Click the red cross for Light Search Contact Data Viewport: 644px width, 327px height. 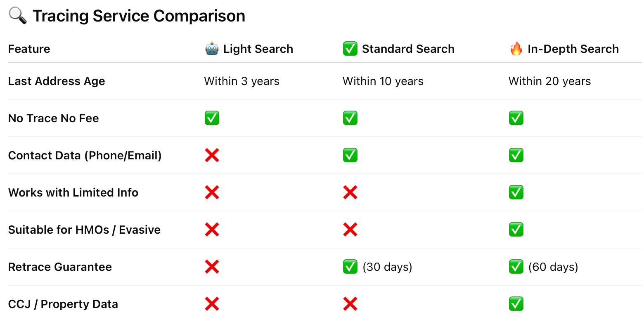212,155
